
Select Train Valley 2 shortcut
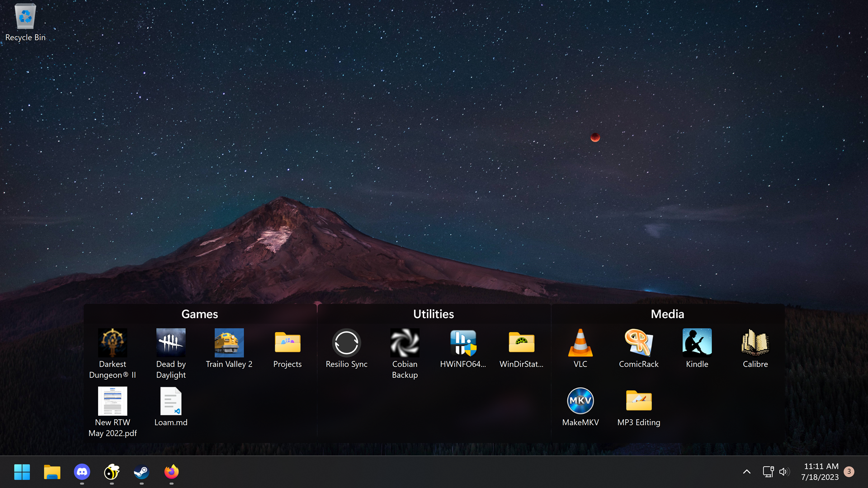pyautogui.click(x=229, y=348)
